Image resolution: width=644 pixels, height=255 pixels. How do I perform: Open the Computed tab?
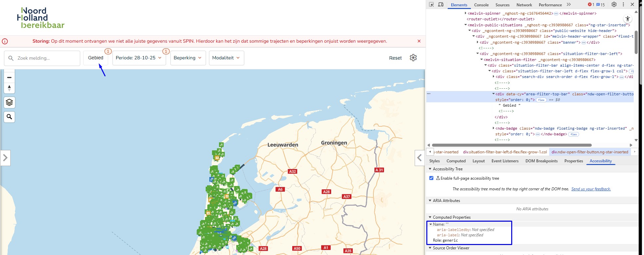pos(456,161)
